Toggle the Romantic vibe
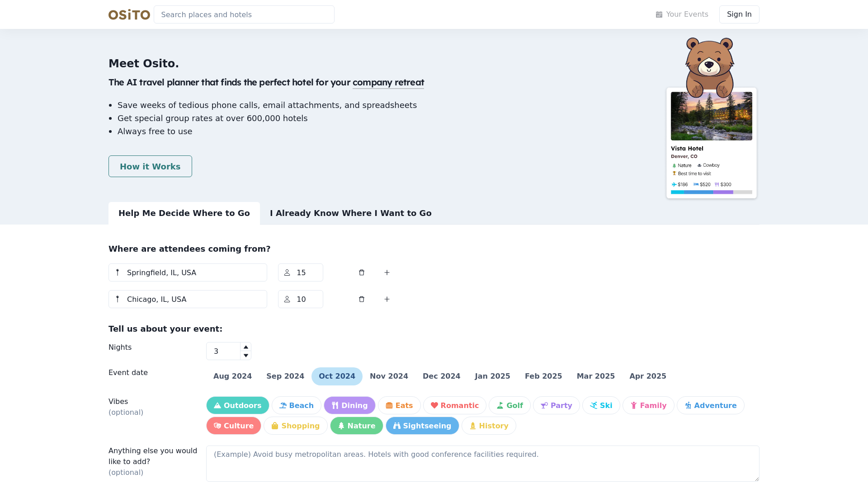The width and height of the screenshot is (868, 488). click(x=455, y=405)
